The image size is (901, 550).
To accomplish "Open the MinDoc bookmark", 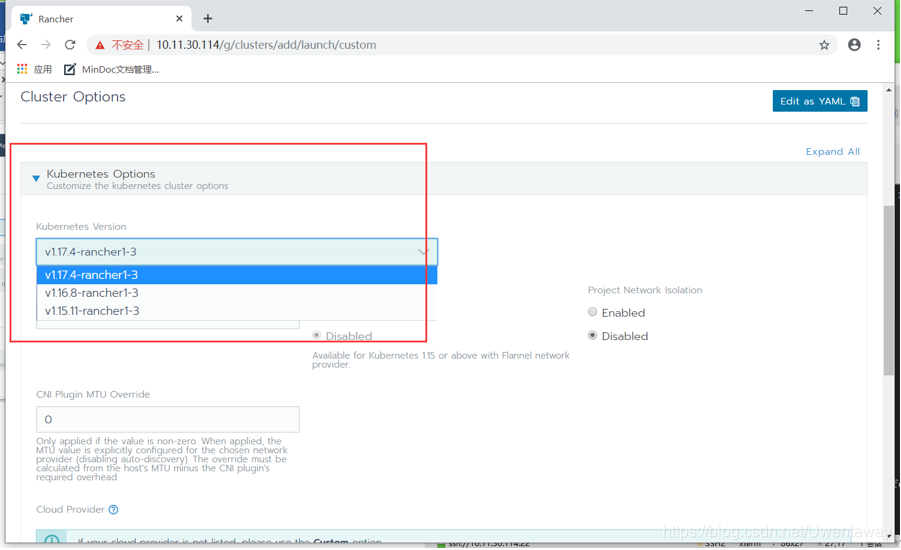I will click(x=111, y=70).
